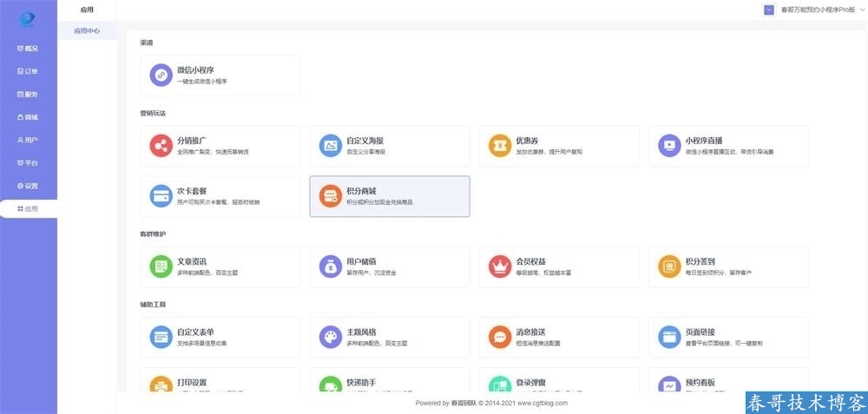Switch to 商城 sidebar section
Screen dimensions: 868x414
(x=28, y=117)
